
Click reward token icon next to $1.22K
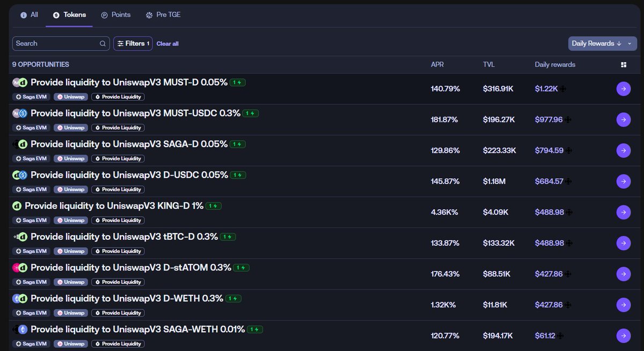[x=562, y=89]
